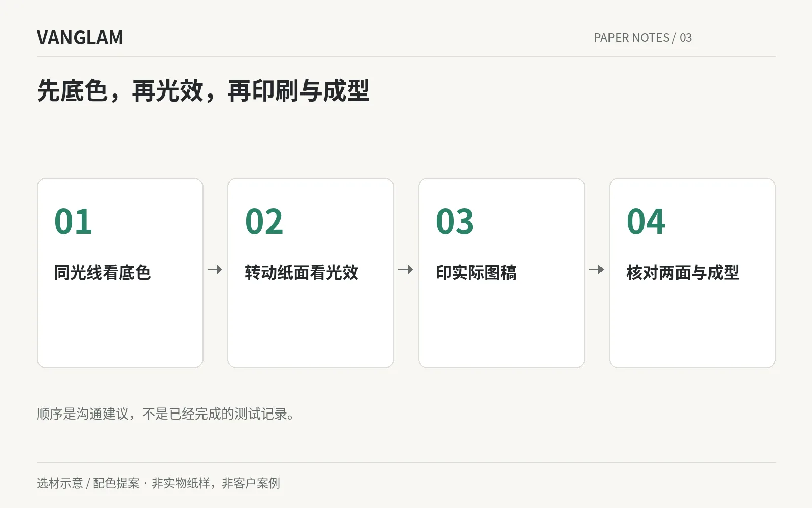Click the step number "03"
The width and height of the screenshot is (812, 508).
tap(455, 221)
